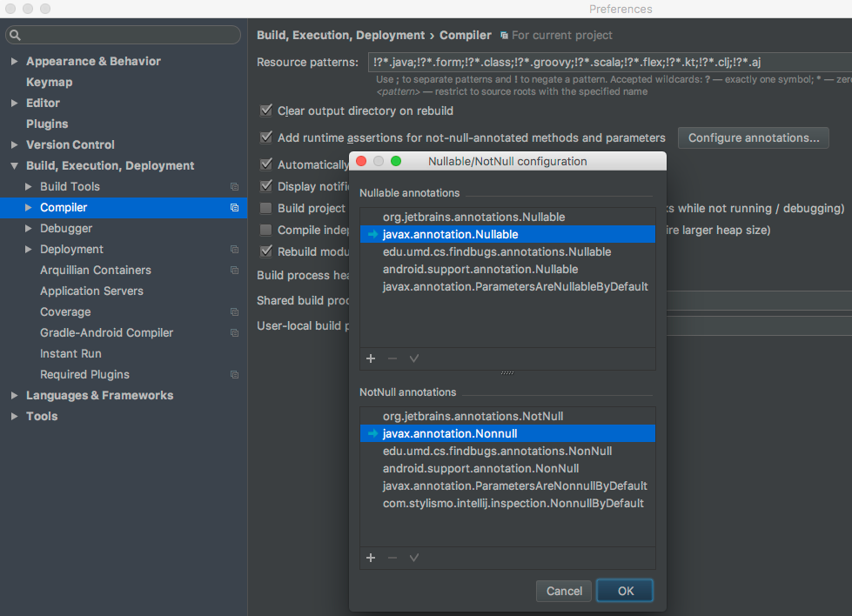This screenshot has width=852, height=616.
Task: Select com.stylismo.intellij.inspection.NonnullByDefault entry
Action: [x=507, y=504]
